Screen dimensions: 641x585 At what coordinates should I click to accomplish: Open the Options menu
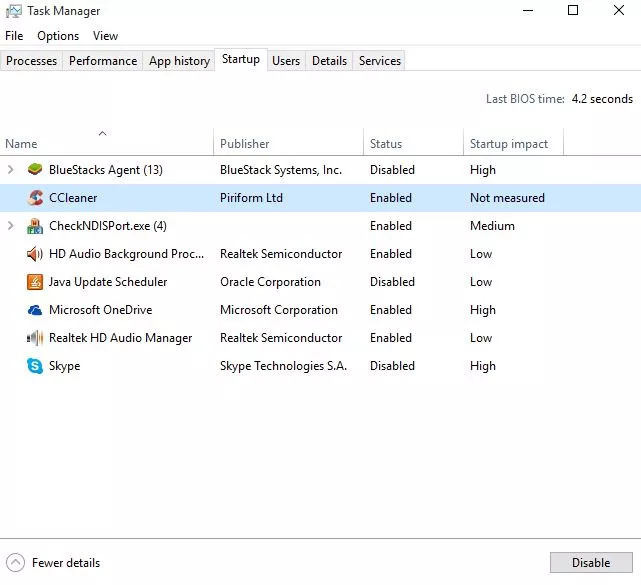58,36
